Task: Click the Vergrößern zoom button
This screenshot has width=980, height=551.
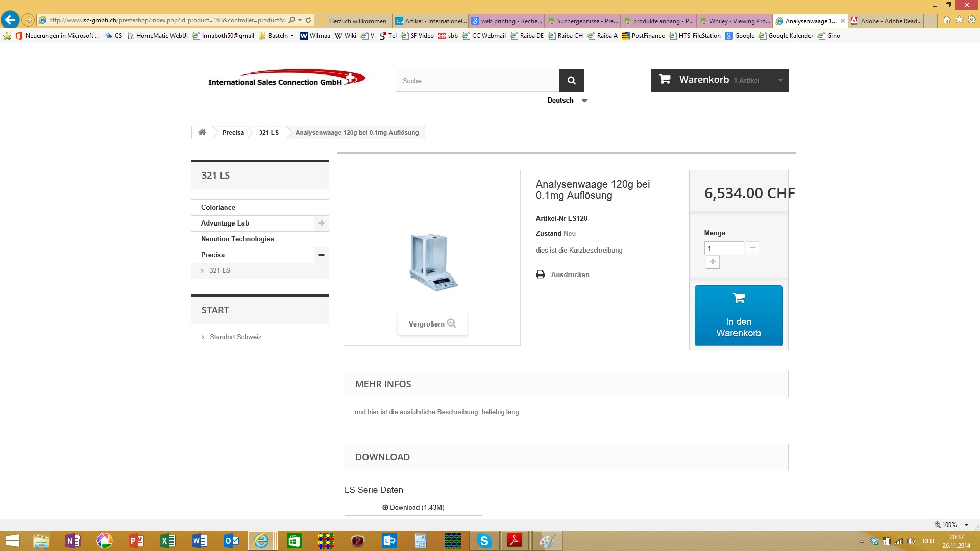Action: tap(432, 324)
